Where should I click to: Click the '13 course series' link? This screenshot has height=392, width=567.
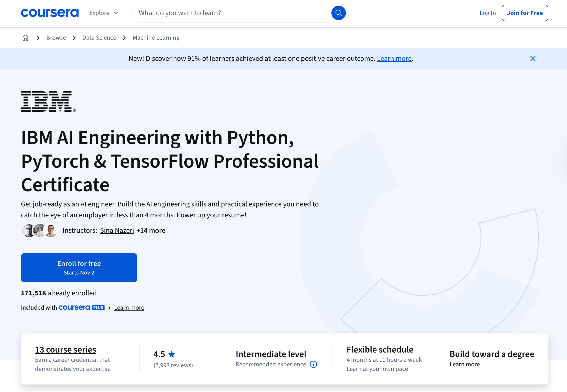click(x=65, y=350)
